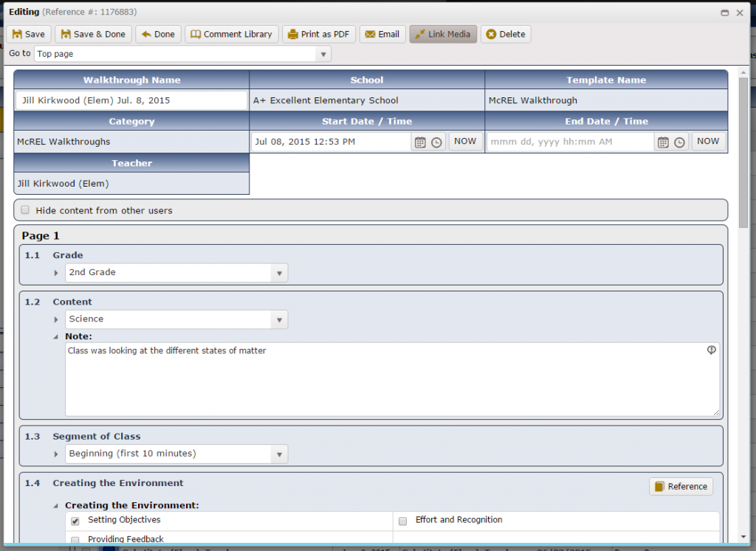Viewport: 756px width, 551px height.
Task: Open the Content dropdown showing Science
Action: click(x=176, y=319)
